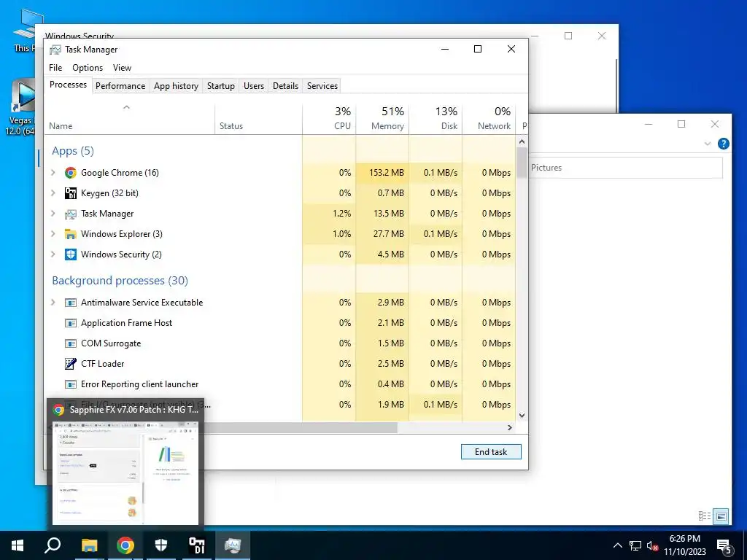This screenshot has height=560, width=747.
Task: Click the COM Surrogate process icon
Action: pos(71,344)
